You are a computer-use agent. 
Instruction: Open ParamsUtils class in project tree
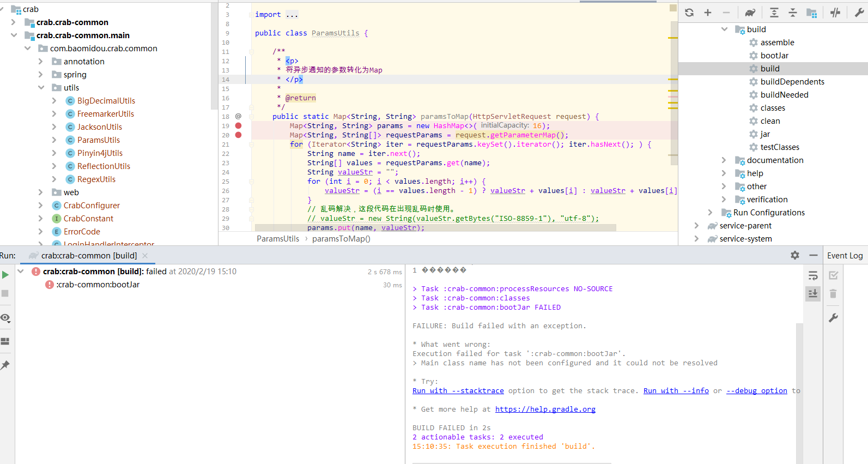pyautogui.click(x=98, y=140)
